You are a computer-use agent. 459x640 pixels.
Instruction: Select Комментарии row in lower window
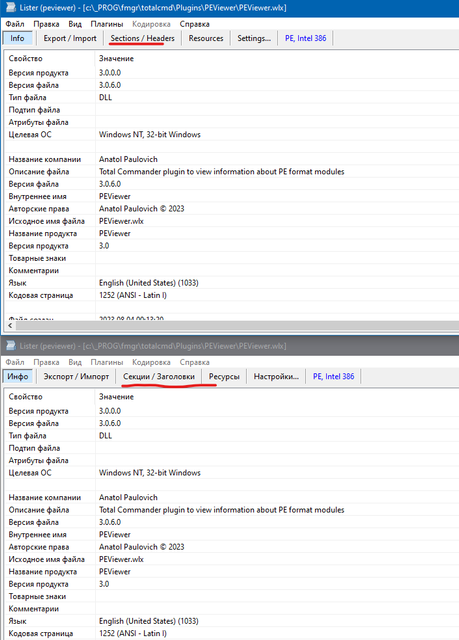coord(232,609)
